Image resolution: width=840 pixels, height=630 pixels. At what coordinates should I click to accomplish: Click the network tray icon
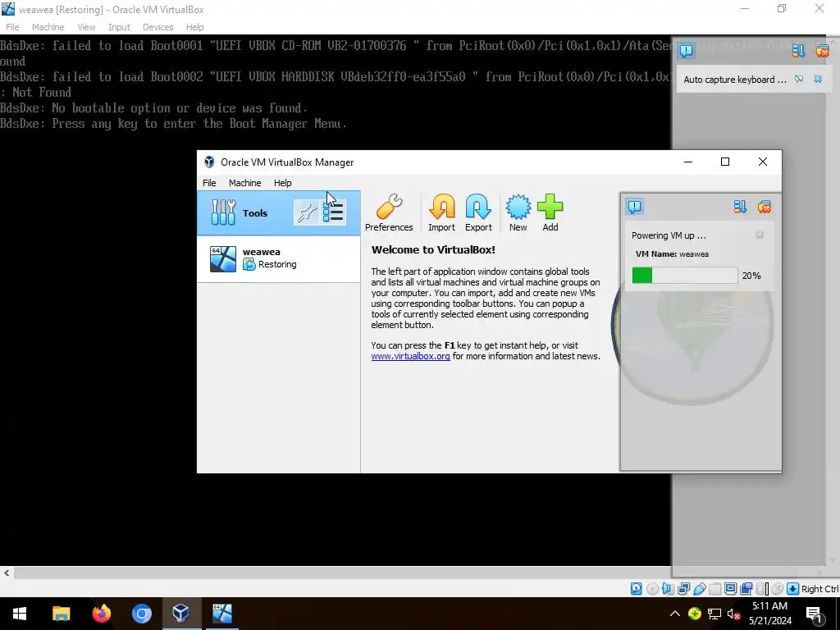pyautogui.click(x=714, y=614)
